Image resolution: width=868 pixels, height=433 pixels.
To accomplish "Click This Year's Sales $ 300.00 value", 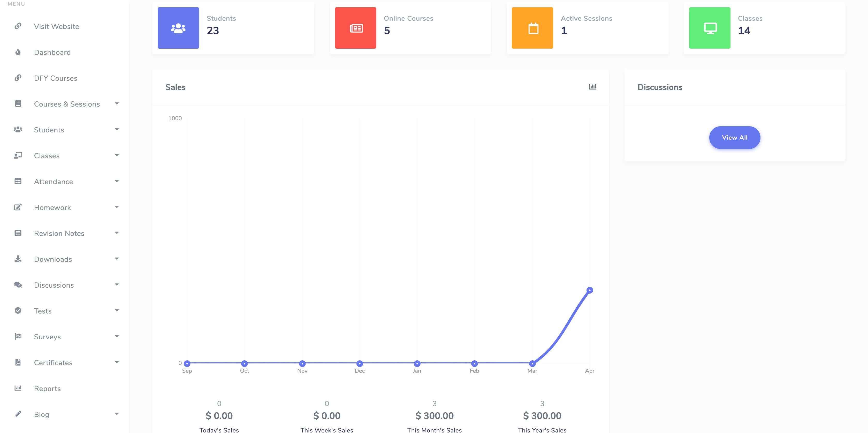I will tap(542, 415).
